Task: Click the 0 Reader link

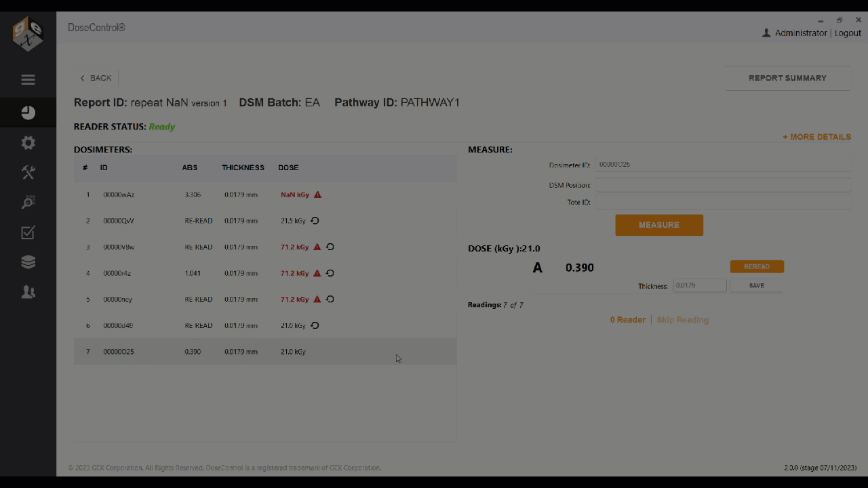Action: point(627,320)
